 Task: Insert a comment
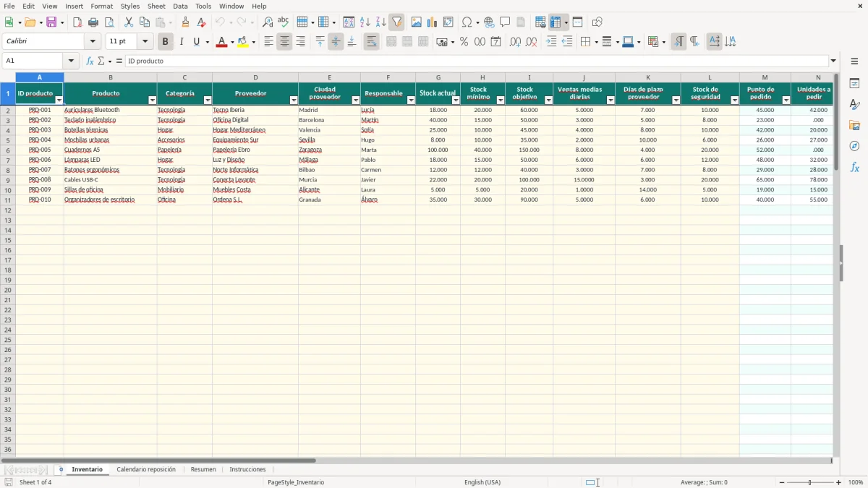[x=506, y=22]
